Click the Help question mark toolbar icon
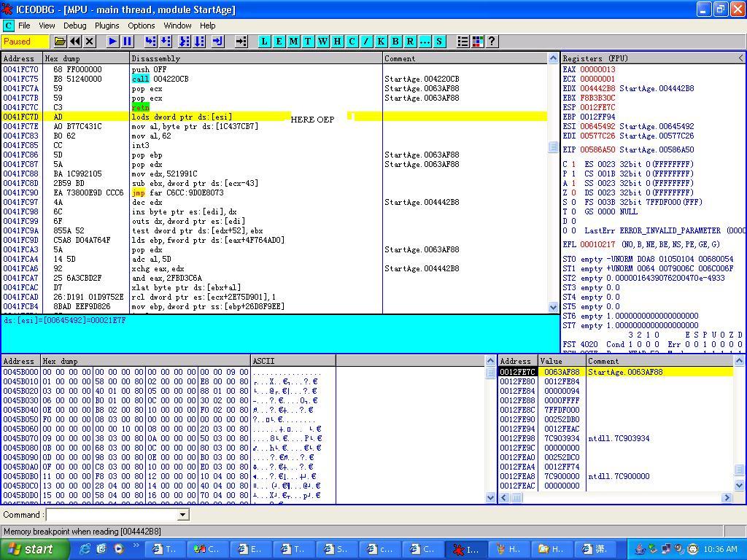 coord(492,42)
